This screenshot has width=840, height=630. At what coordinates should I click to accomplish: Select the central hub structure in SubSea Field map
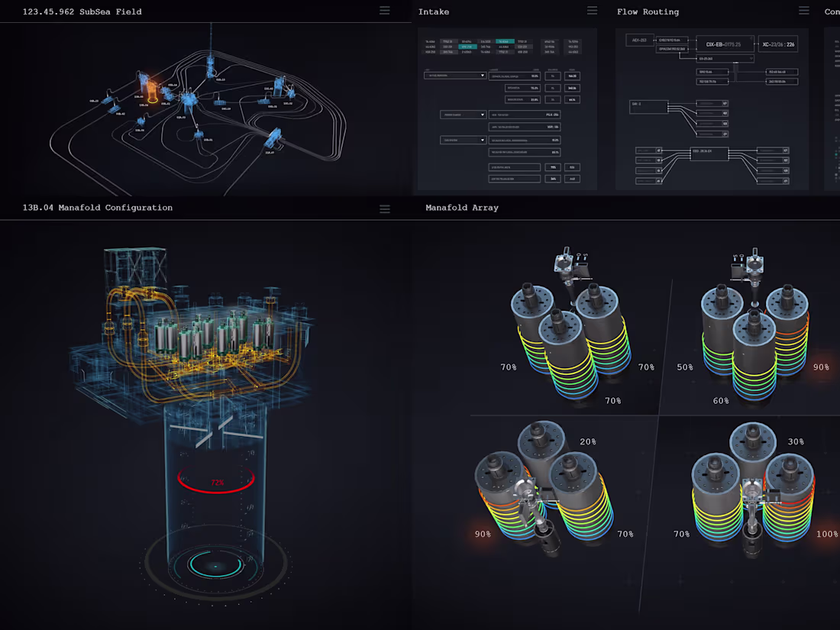click(x=188, y=100)
